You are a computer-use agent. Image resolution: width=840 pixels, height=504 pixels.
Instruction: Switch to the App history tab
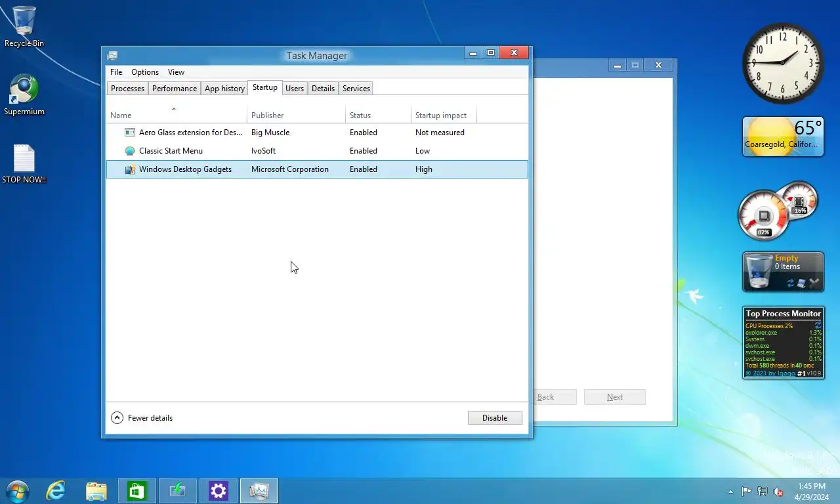224,89
